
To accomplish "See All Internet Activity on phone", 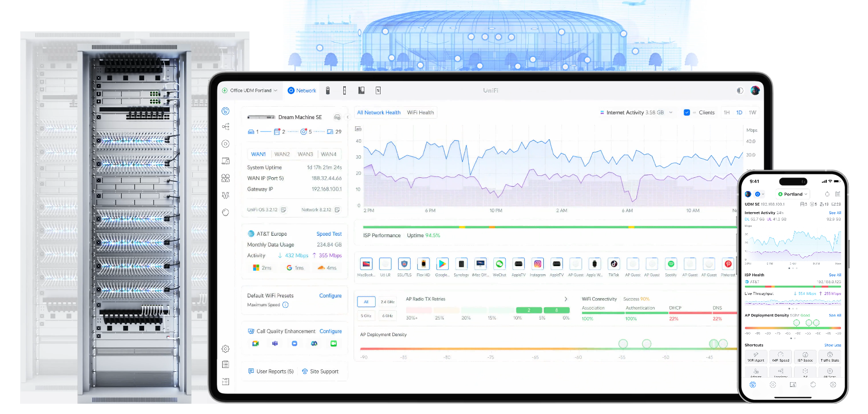I will [x=835, y=213].
